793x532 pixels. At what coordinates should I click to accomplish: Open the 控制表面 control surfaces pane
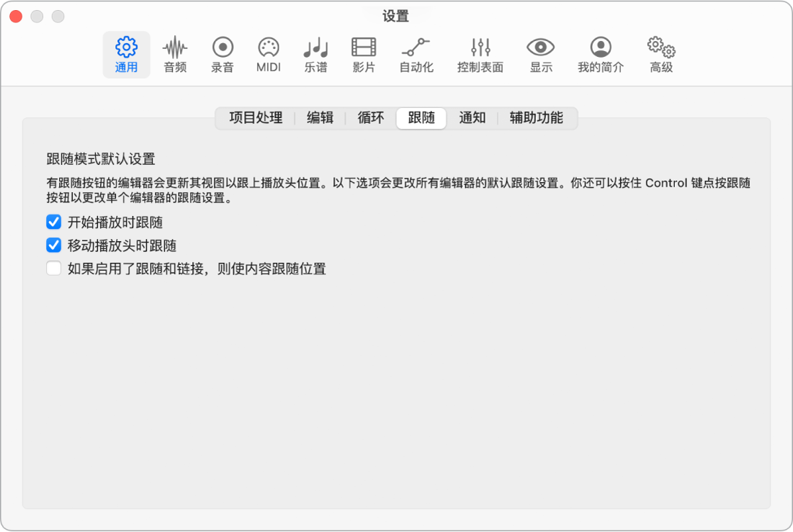click(480, 55)
